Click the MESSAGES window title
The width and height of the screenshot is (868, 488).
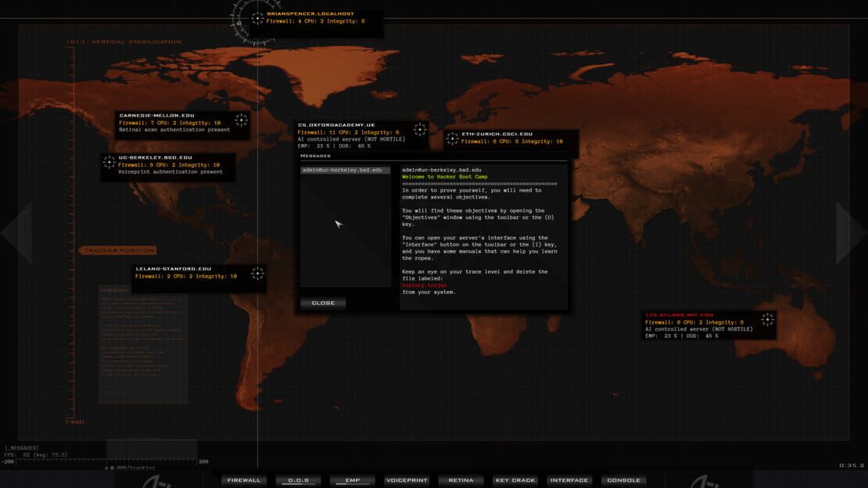315,156
